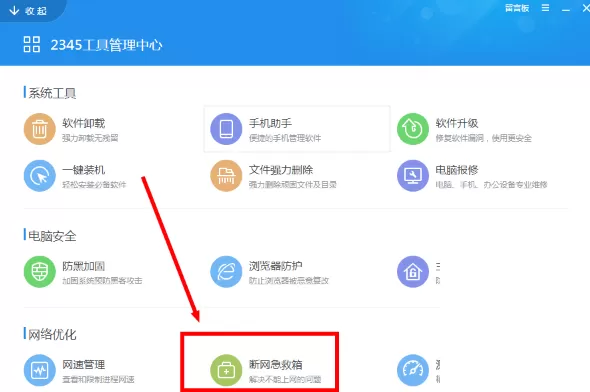Start the 一键装机 one-click install tool

coord(75,176)
